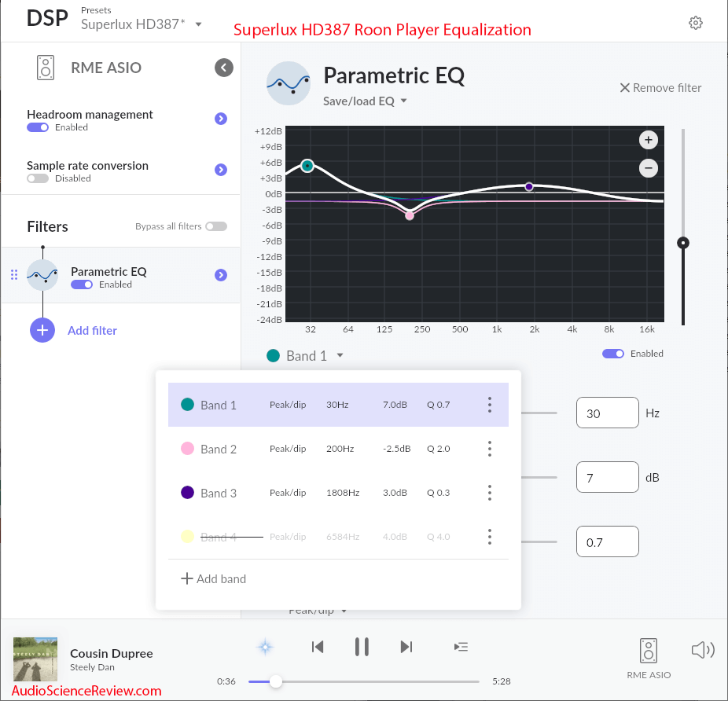Open Steely Dan artist link

[93, 667]
